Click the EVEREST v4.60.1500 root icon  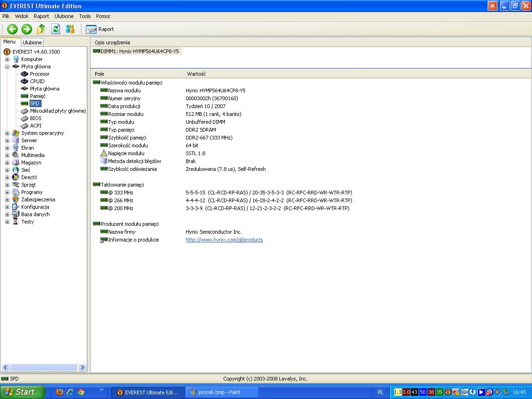(x=7, y=52)
